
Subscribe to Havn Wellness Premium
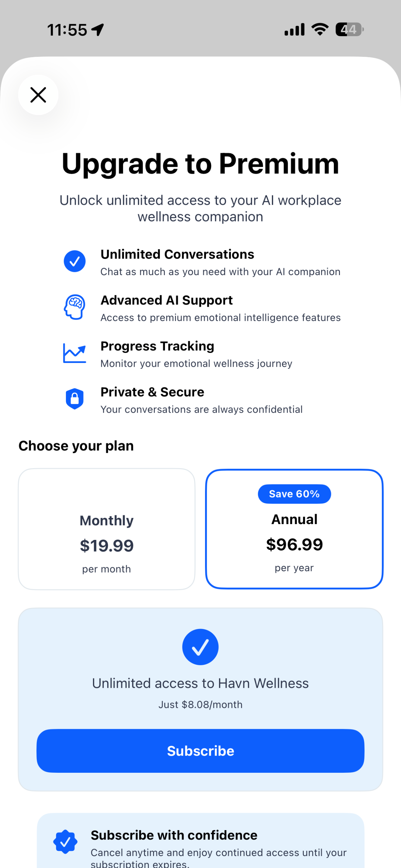(x=200, y=751)
